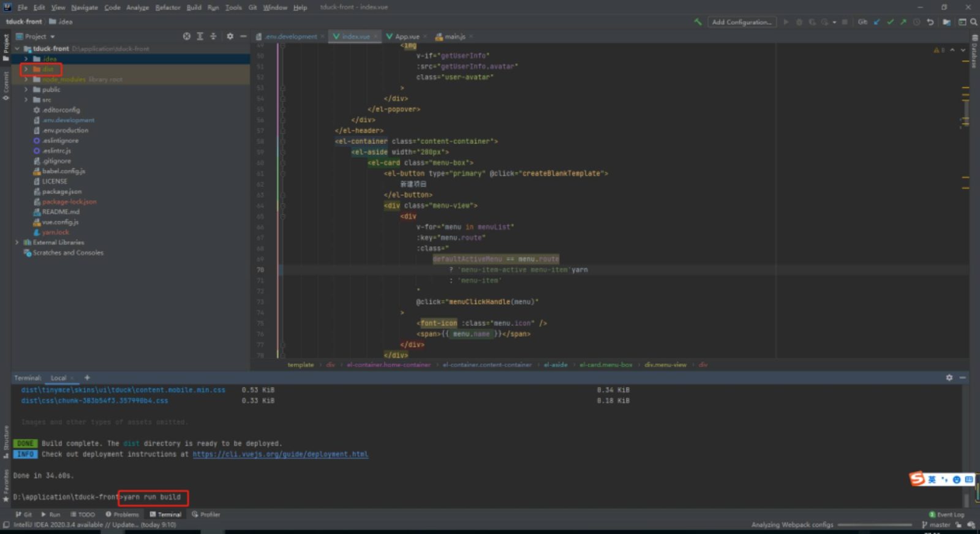Toggle breakpoint on line 70 gutter
Viewport: 980px width, 534px height.
pyautogui.click(x=269, y=269)
